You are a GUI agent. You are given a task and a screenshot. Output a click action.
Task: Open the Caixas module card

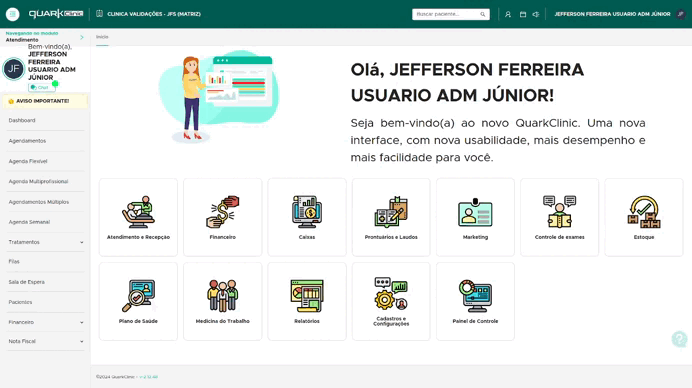(x=307, y=217)
